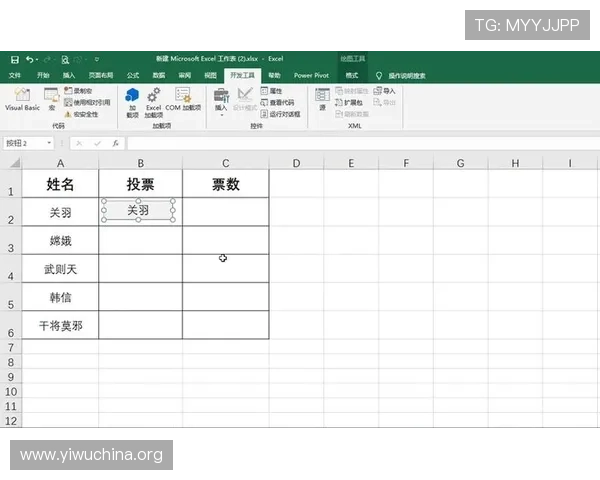
Task: Open the XML 源 source pane
Action: tap(322, 100)
